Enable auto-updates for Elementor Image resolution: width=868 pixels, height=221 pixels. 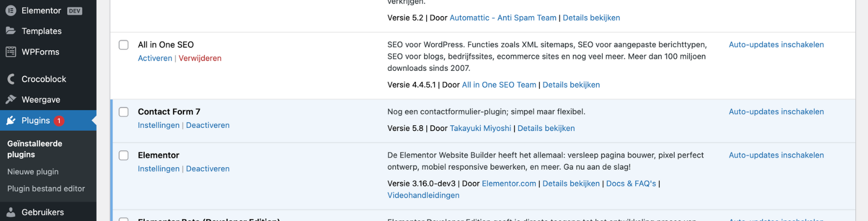pos(777,155)
